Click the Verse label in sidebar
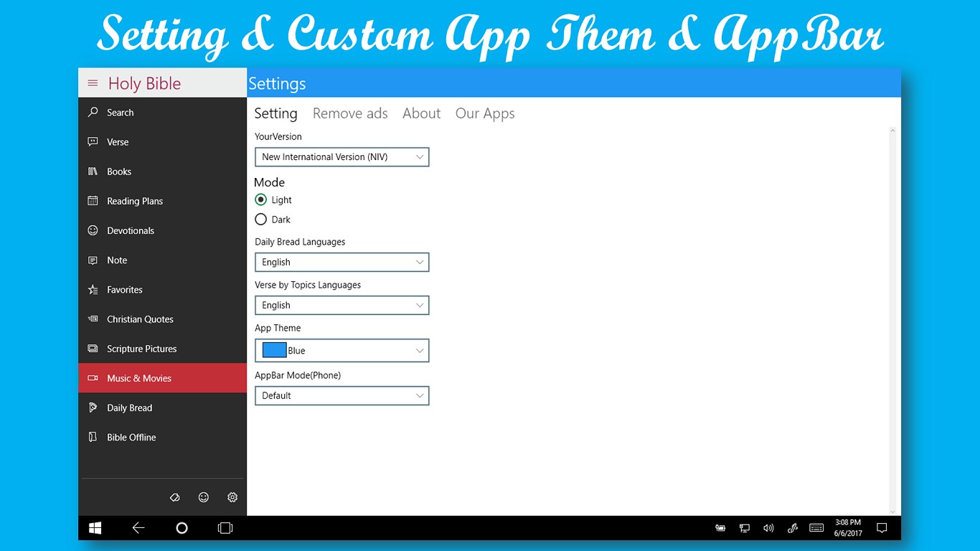 pos(118,142)
